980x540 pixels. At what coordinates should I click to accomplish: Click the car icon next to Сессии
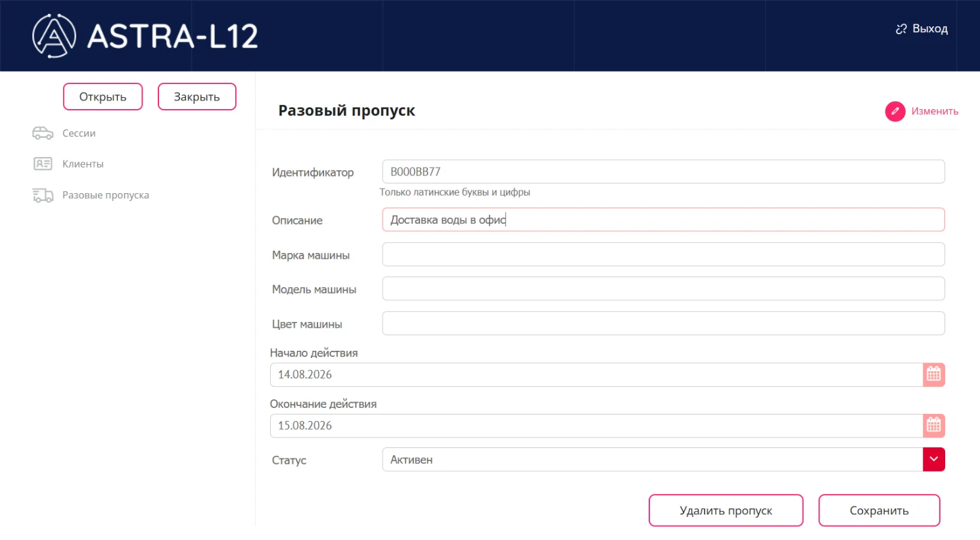point(43,133)
